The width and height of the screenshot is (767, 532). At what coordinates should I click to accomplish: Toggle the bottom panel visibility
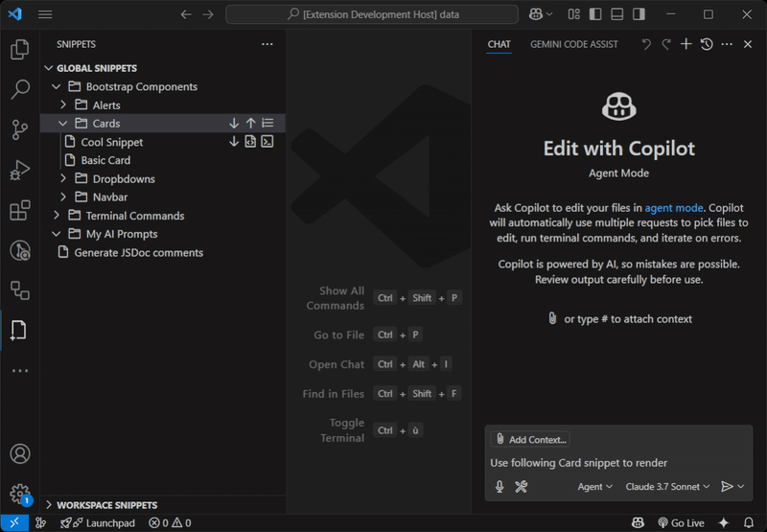click(616, 14)
